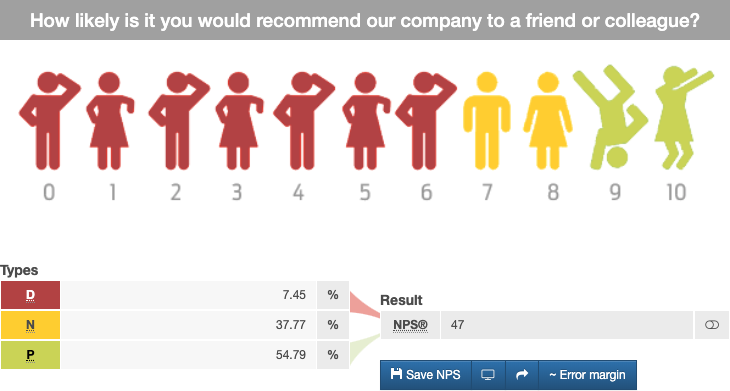This screenshot has width=730, height=391.
Task: Pick the yellow man icon for score 7
Action: [487, 121]
